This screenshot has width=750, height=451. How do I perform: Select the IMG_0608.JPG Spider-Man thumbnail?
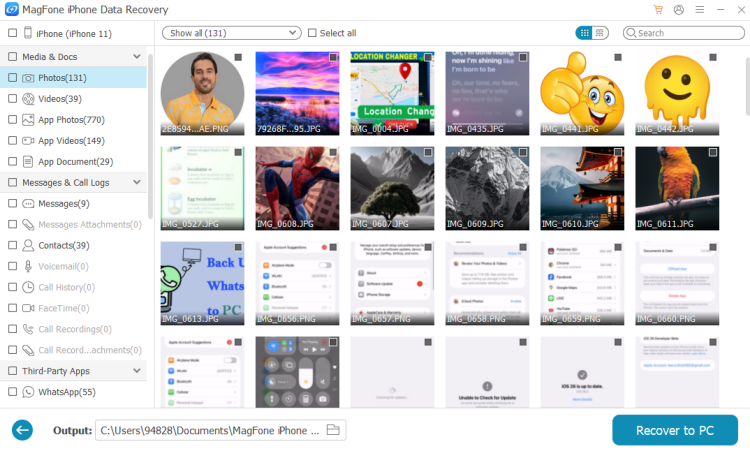297,189
